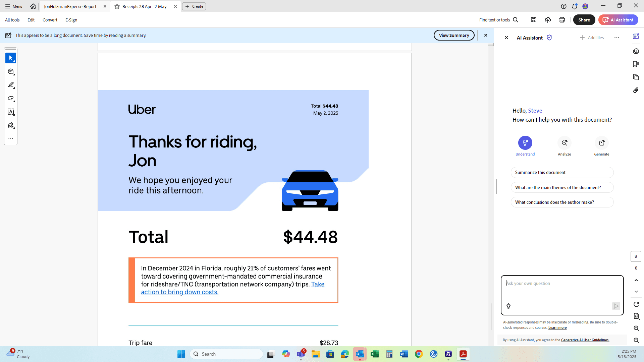Open notifications bell icon
Screen dimensions: 644x362
[575, 6]
